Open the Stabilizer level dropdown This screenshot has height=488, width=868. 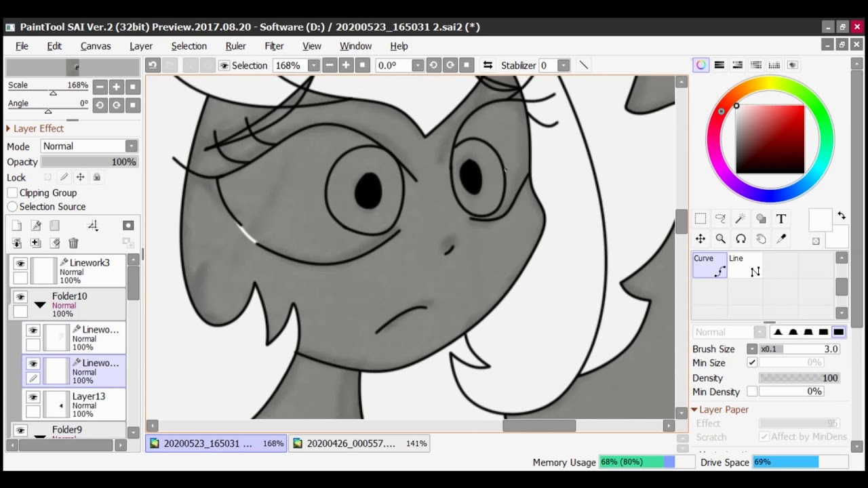[x=564, y=65]
